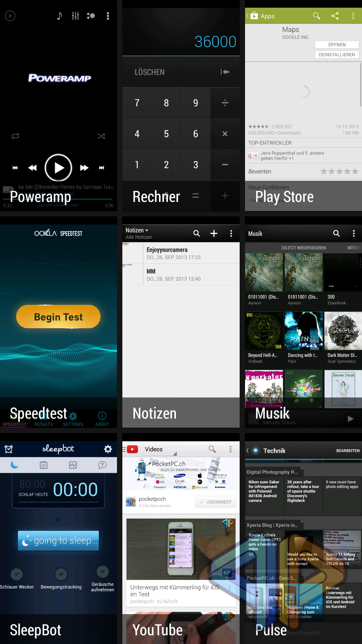Tap the 7 key in calculator
This screenshot has width=362, height=644.
(137, 103)
